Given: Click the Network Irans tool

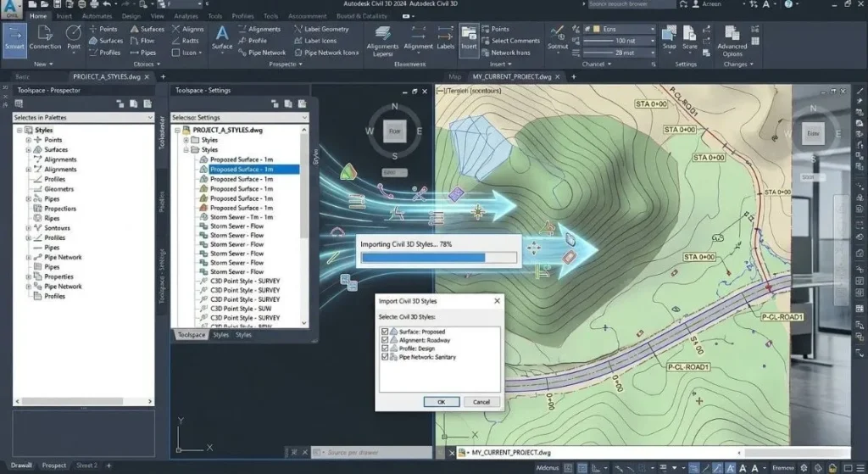Looking at the screenshot, I should (505, 53).
